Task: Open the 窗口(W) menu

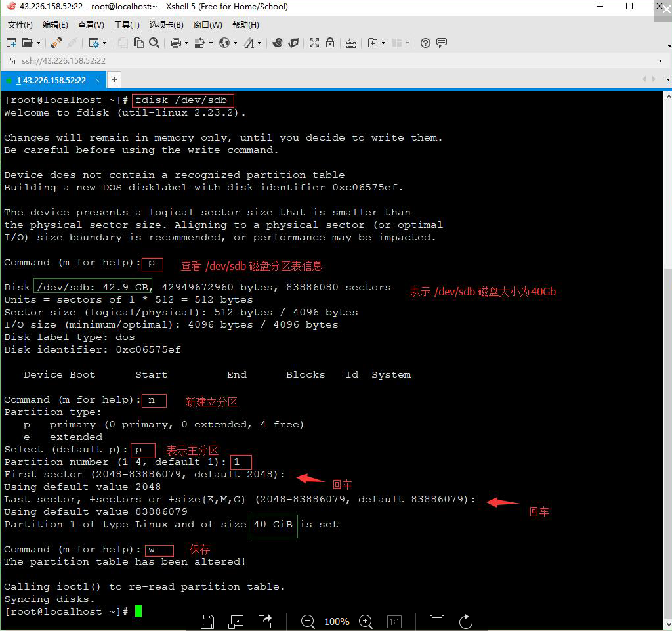Action: 208,25
